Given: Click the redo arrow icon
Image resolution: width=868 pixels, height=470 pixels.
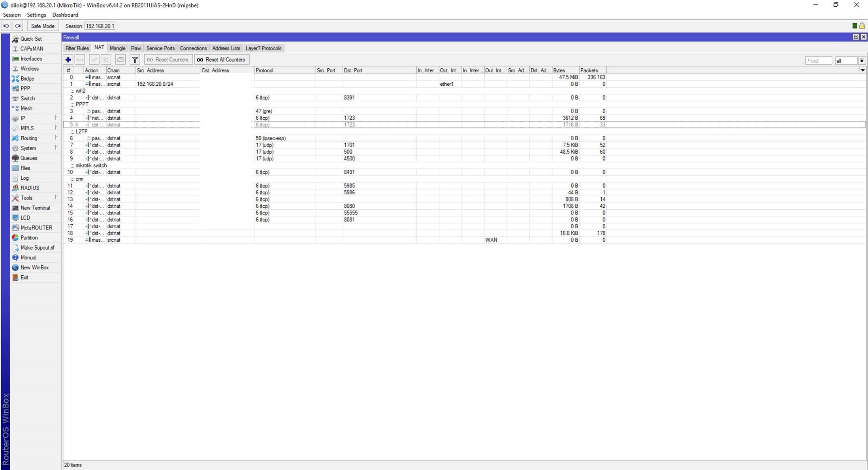Looking at the screenshot, I should pyautogui.click(x=18, y=26).
